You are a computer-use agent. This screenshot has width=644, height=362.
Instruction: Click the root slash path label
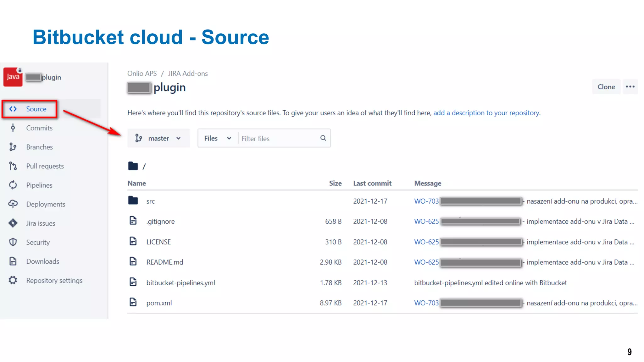click(144, 166)
